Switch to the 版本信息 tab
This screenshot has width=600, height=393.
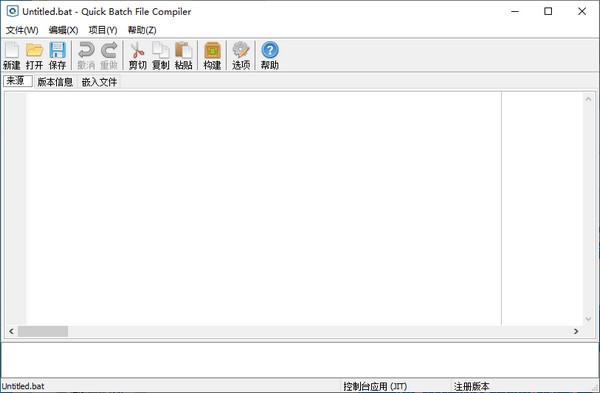(x=55, y=82)
